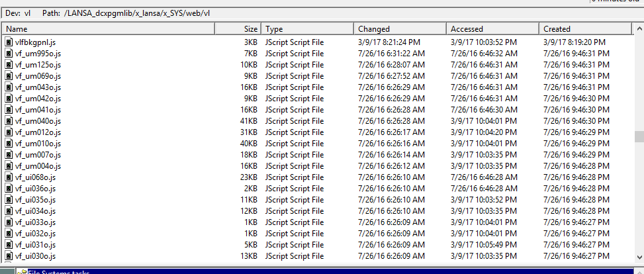Click the vf_um040o.js file icon
This screenshot has width=644, height=274.
click(9, 121)
